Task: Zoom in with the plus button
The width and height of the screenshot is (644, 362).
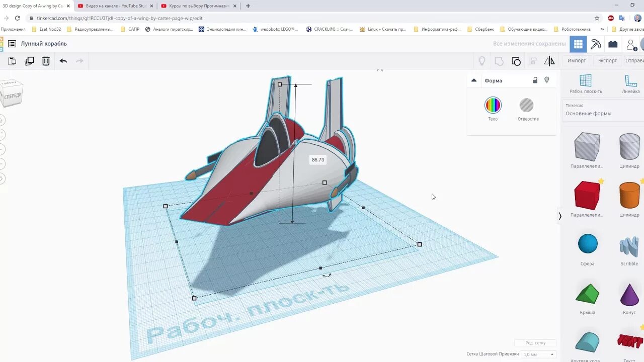Action: 2,149
